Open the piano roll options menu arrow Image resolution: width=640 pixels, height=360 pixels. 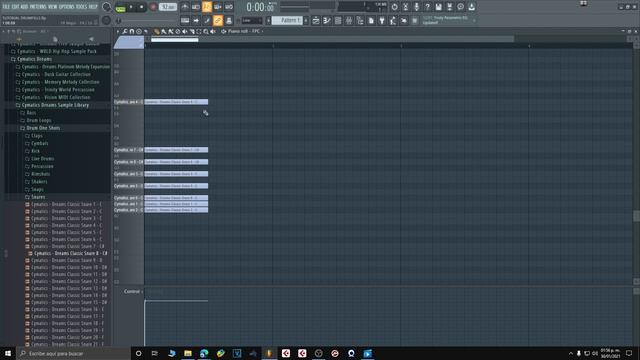pyautogui.click(x=118, y=31)
